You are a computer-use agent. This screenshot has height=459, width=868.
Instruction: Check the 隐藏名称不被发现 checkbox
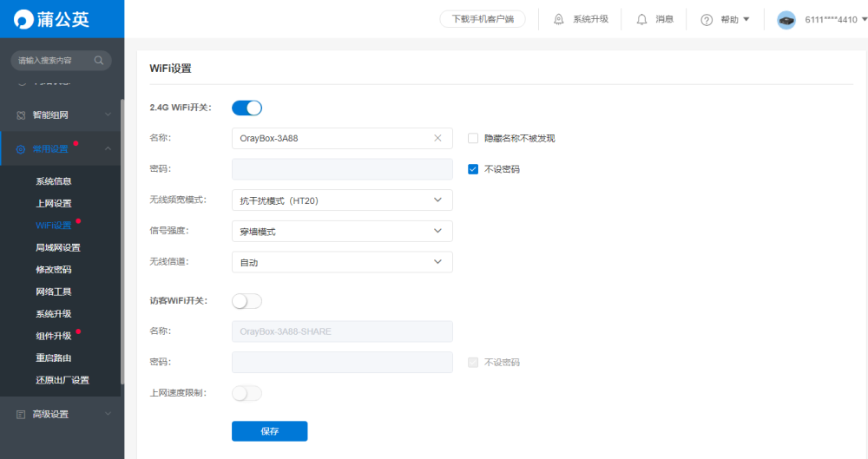473,138
